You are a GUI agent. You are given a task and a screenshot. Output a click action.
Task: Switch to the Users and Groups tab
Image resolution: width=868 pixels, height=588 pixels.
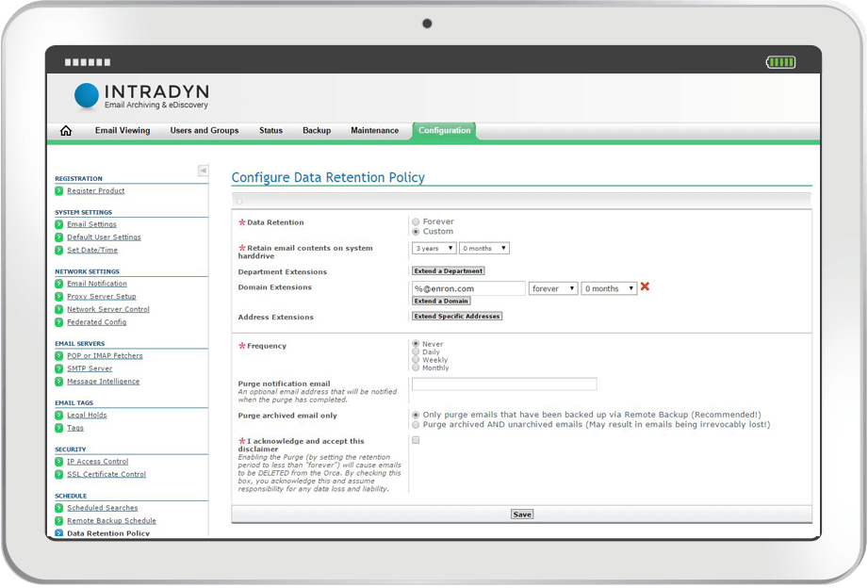coord(205,130)
